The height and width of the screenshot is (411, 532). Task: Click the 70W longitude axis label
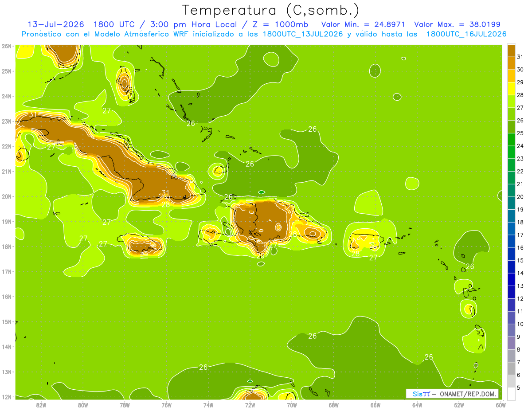pyautogui.click(x=292, y=405)
